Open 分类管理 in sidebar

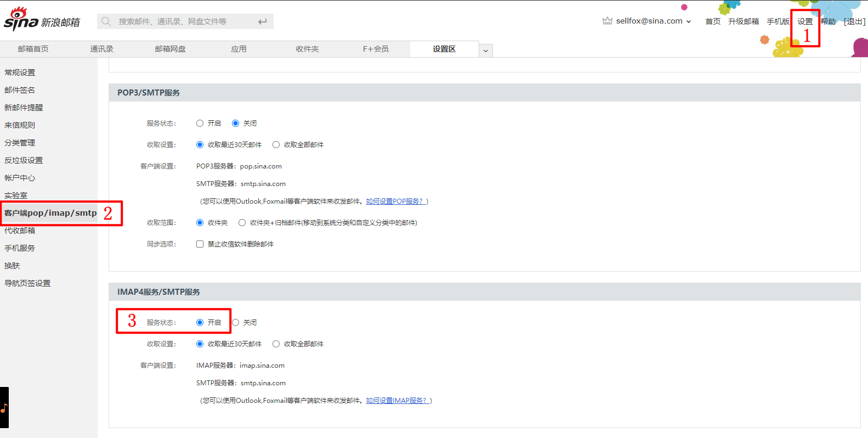20,143
